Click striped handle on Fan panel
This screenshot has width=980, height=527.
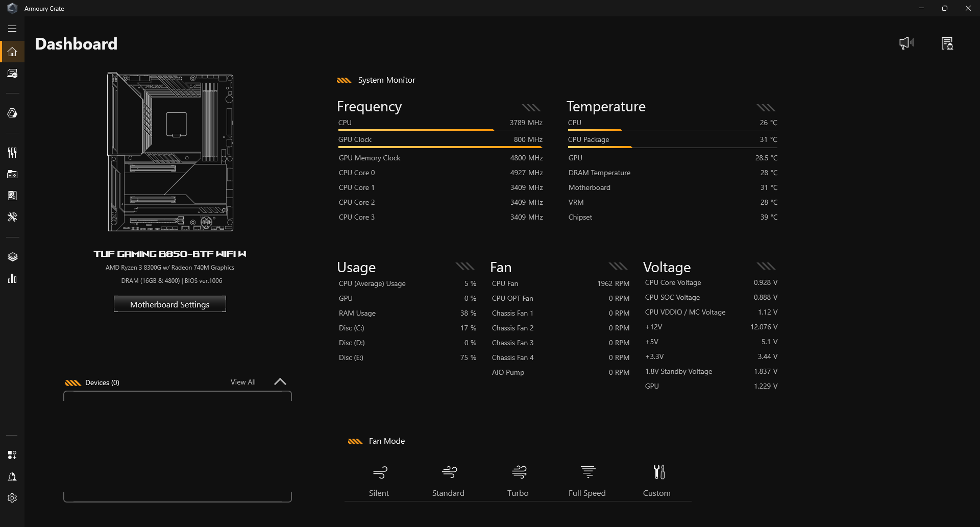coord(618,266)
